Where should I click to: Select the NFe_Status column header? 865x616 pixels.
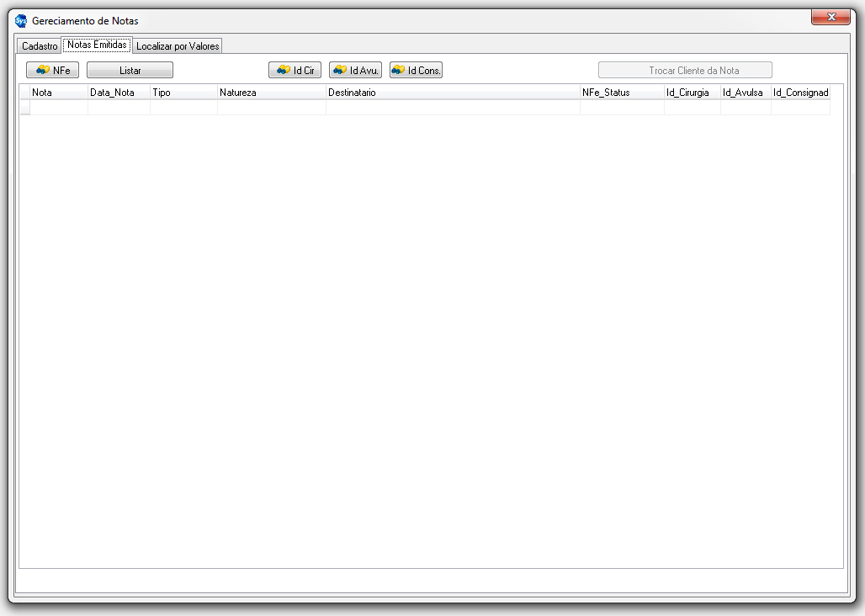622,93
